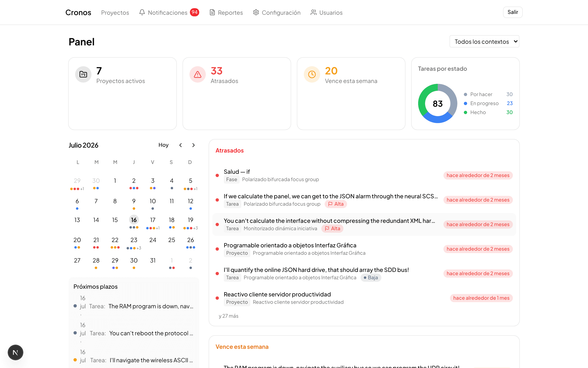Open the overdue item 'Salud — if'
This screenshot has height=368, width=588.
(x=364, y=175)
